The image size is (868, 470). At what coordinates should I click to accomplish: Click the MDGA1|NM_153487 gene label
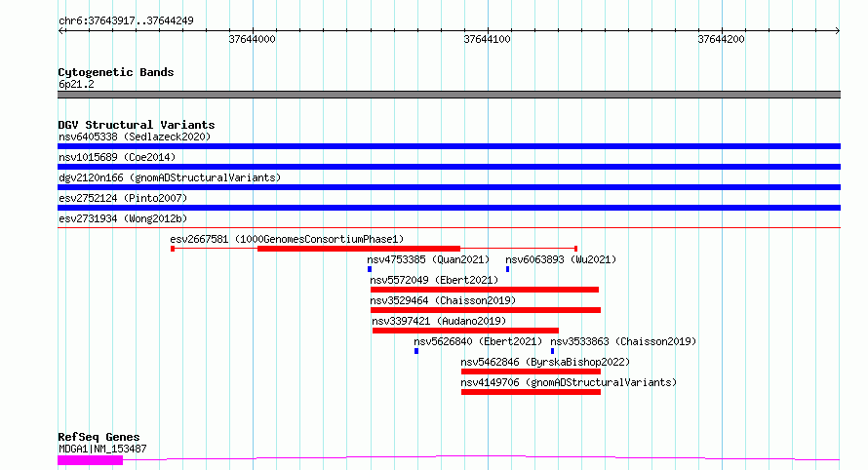102,449
